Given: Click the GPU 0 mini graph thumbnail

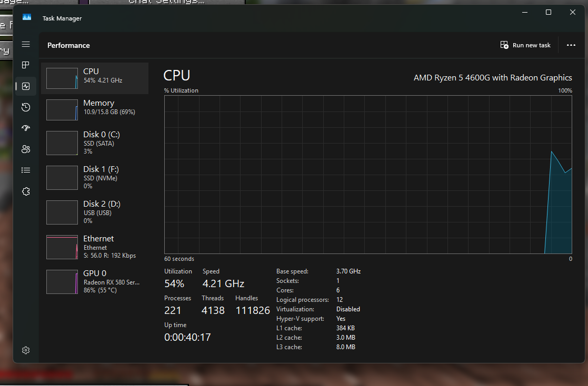Looking at the screenshot, I should pyautogui.click(x=62, y=282).
